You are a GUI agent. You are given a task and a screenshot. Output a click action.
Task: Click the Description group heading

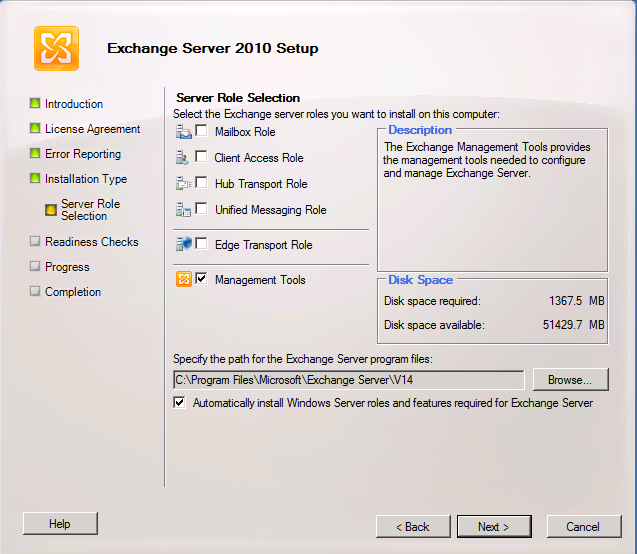[420, 130]
